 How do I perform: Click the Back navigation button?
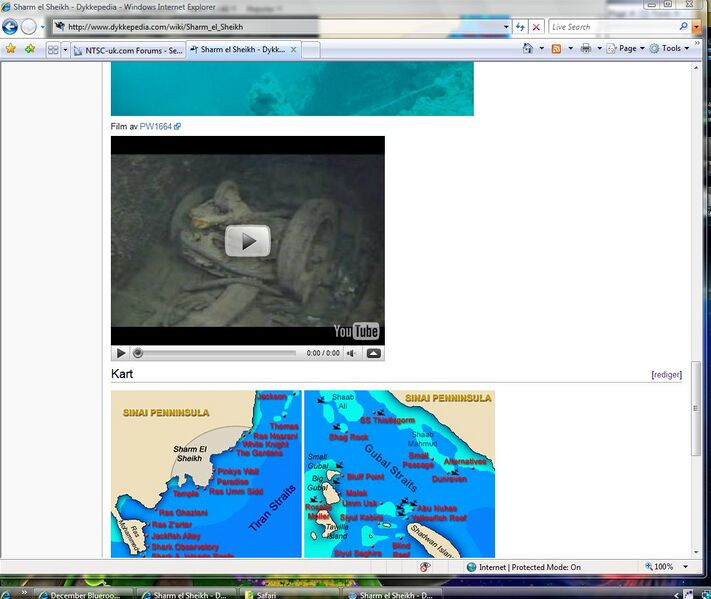10,27
